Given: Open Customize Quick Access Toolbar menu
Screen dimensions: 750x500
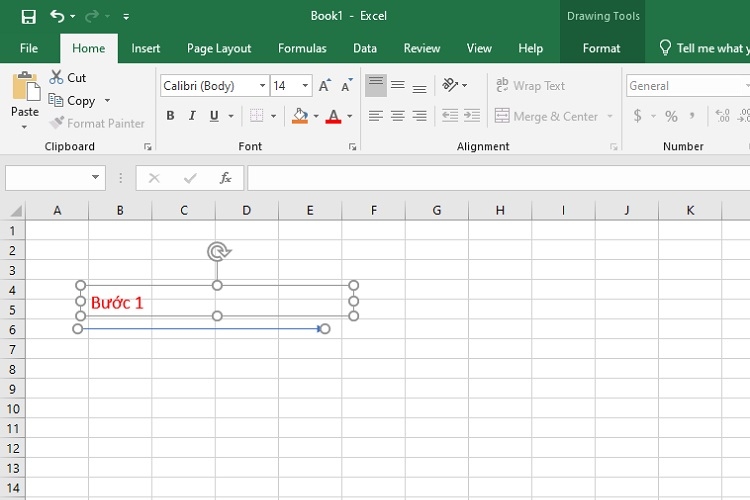Looking at the screenshot, I should pyautogui.click(x=126, y=17).
